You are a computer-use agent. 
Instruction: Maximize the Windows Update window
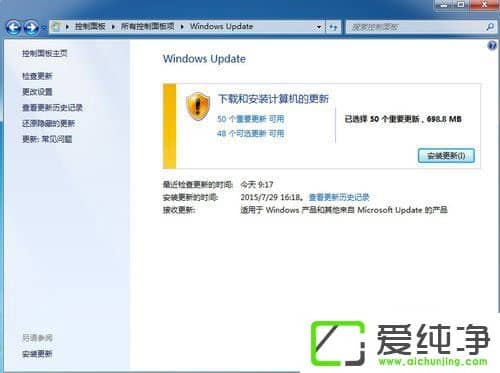(x=461, y=5)
